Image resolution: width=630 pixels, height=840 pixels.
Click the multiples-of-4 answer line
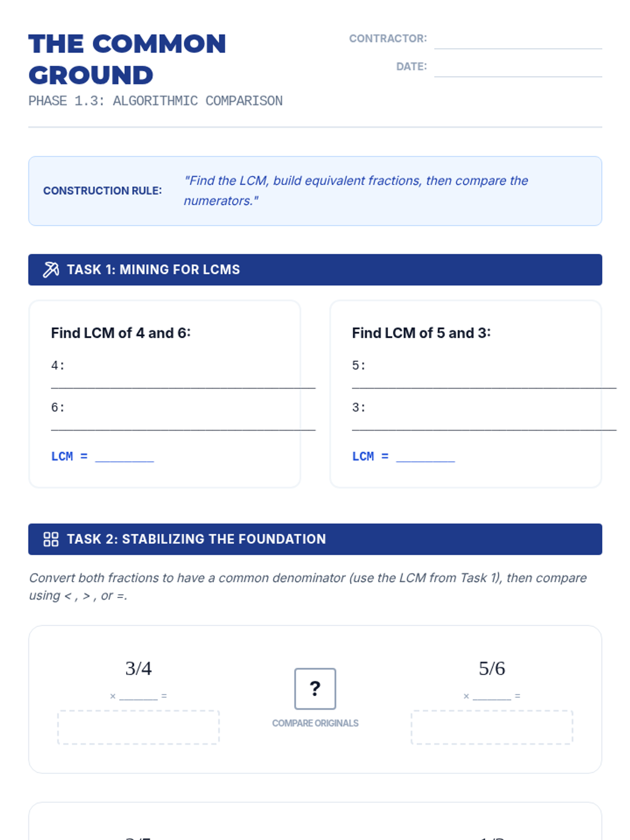[x=183, y=381]
